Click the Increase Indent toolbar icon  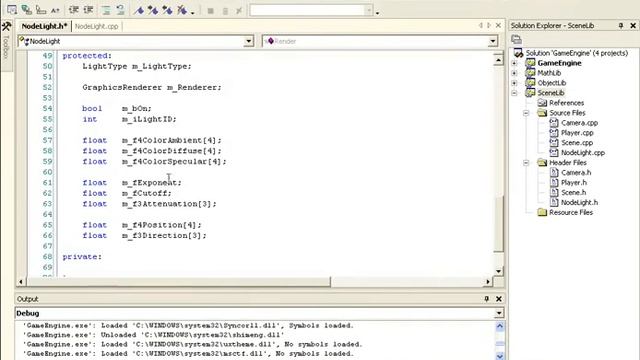click(x=89, y=10)
